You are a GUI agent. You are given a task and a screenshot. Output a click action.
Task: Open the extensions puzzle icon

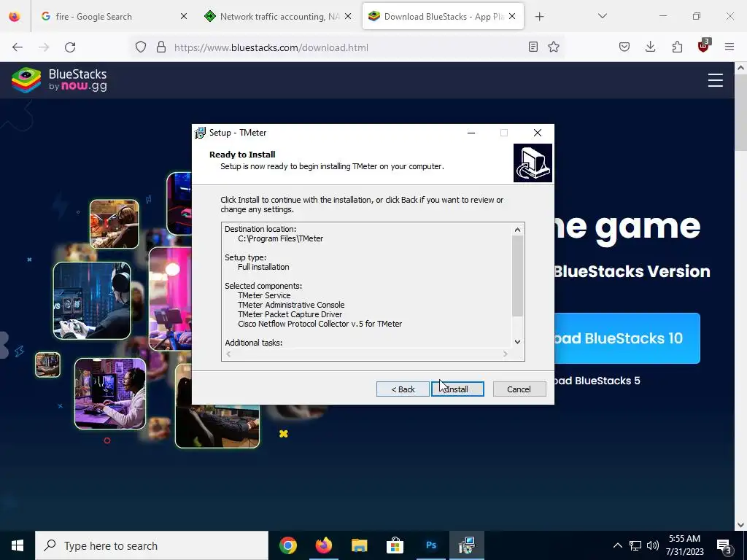tap(677, 47)
